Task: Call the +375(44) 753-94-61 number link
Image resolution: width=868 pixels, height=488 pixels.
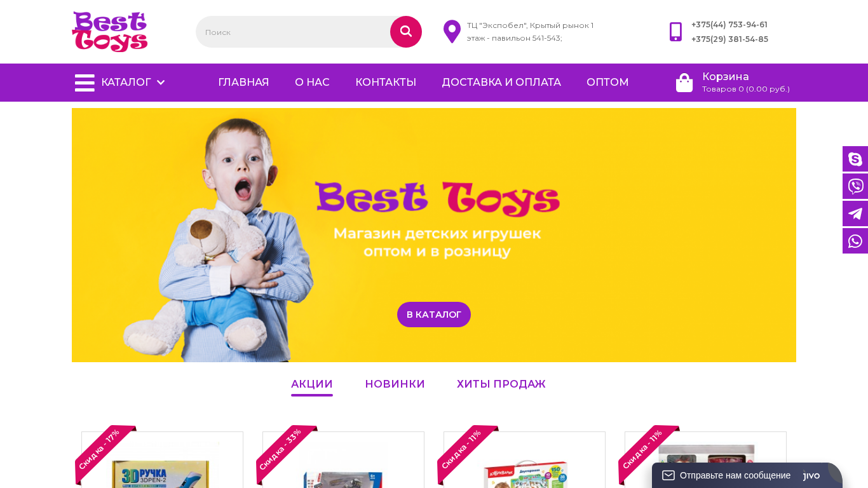Action: 729,25
